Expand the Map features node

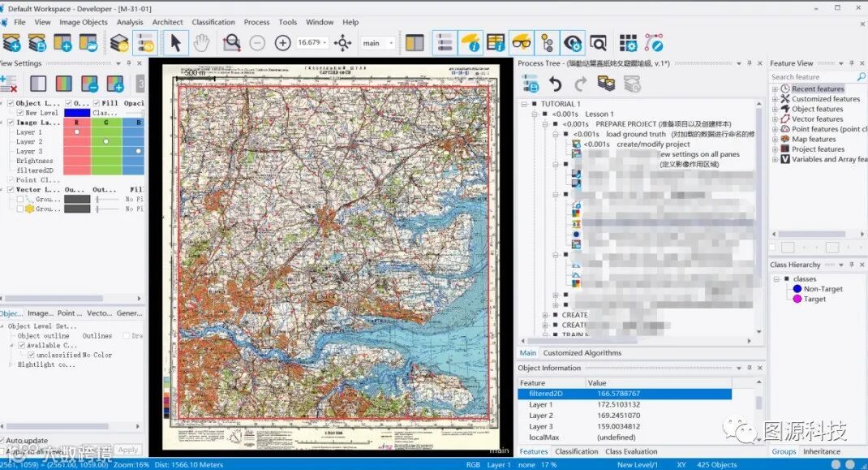click(x=775, y=139)
